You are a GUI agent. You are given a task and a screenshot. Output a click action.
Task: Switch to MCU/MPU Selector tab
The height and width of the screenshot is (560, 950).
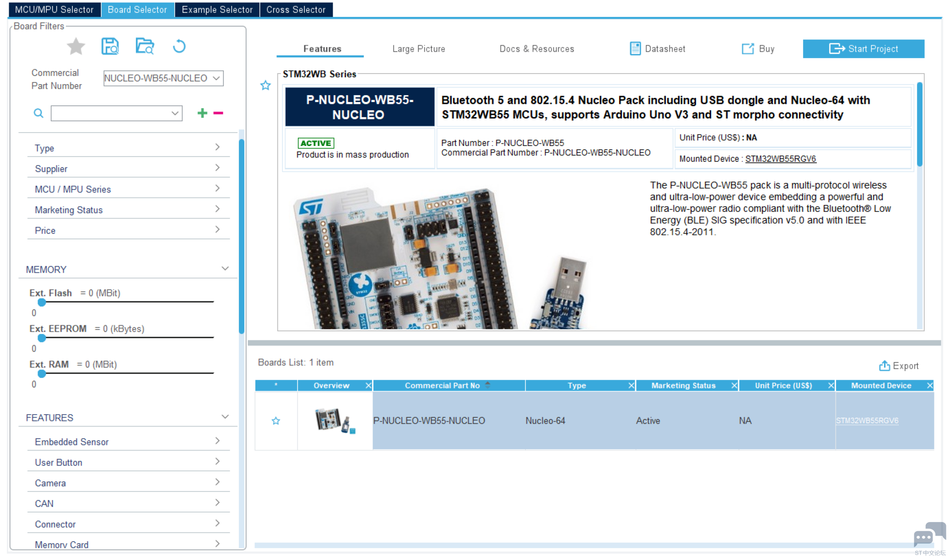tap(54, 10)
